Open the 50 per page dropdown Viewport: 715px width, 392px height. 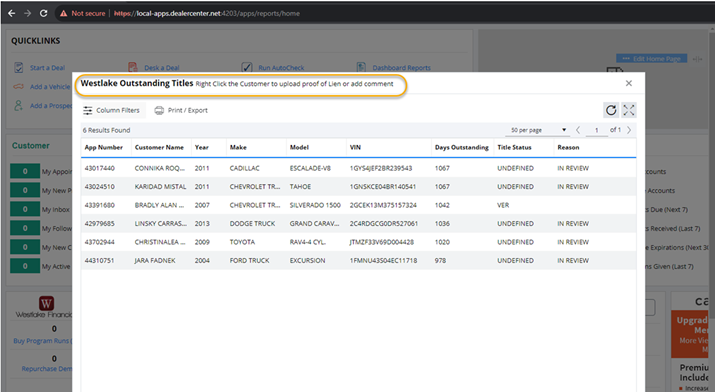pos(538,130)
